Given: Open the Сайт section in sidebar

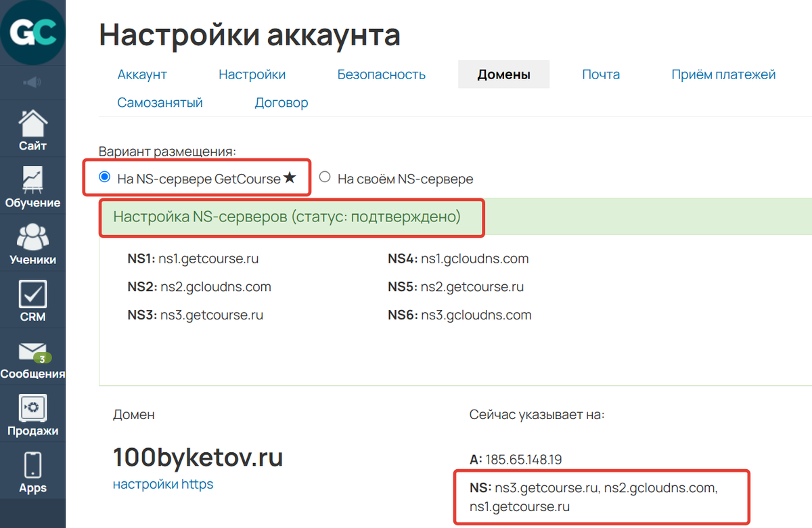Looking at the screenshot, I should [x=32, y=130].
